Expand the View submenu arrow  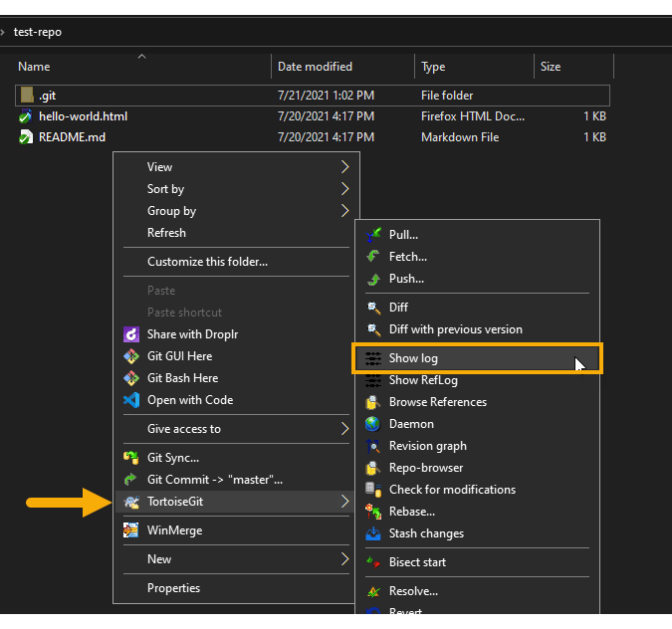click(344, 166)
